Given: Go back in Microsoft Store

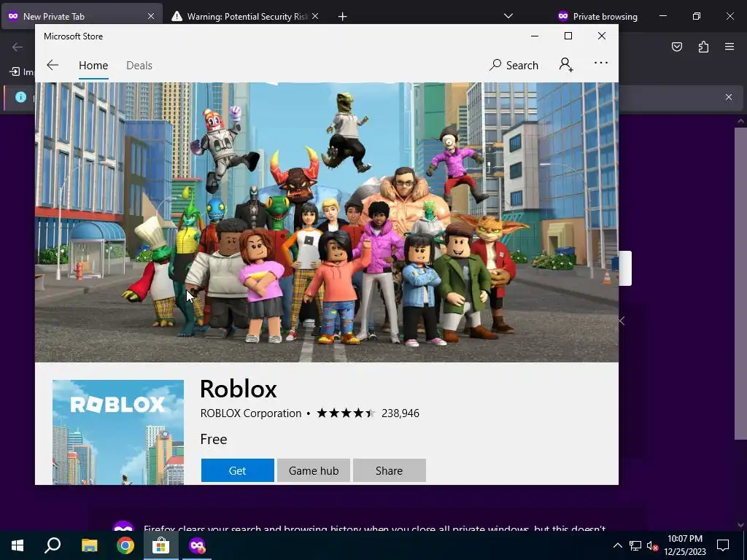Looking at the screenshot, I should tap(53, 65).
